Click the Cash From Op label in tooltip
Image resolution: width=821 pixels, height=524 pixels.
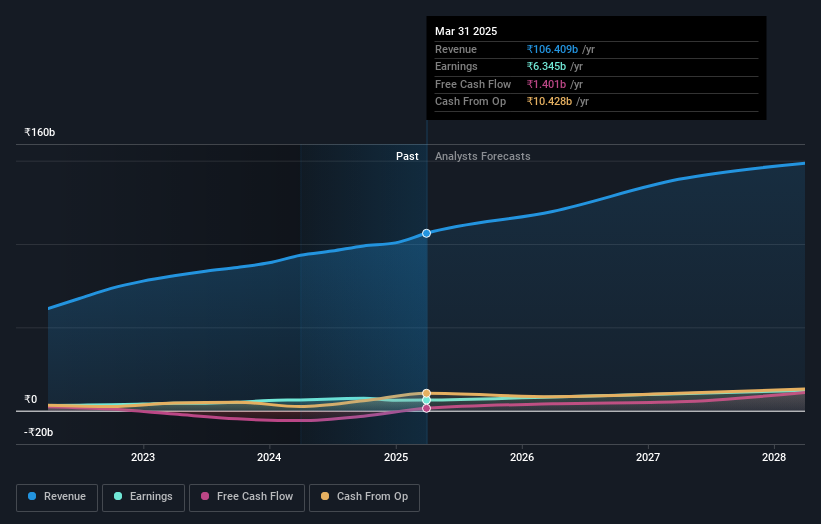tap(470, 102)
